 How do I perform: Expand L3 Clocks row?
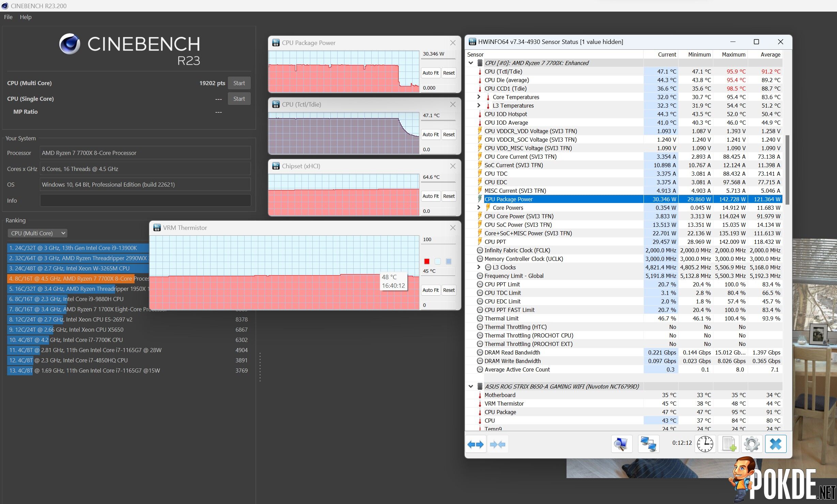coord(479,267)
